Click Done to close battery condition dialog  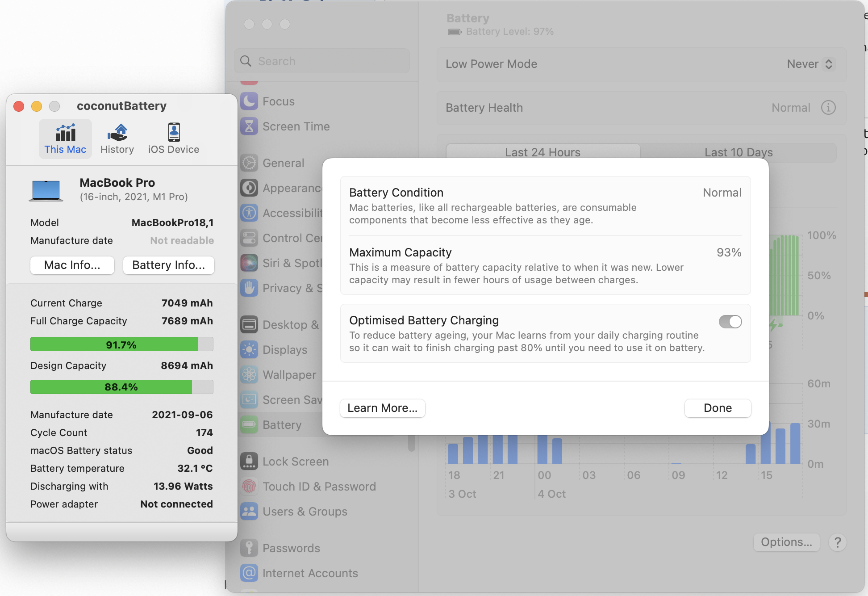[718, 408]
